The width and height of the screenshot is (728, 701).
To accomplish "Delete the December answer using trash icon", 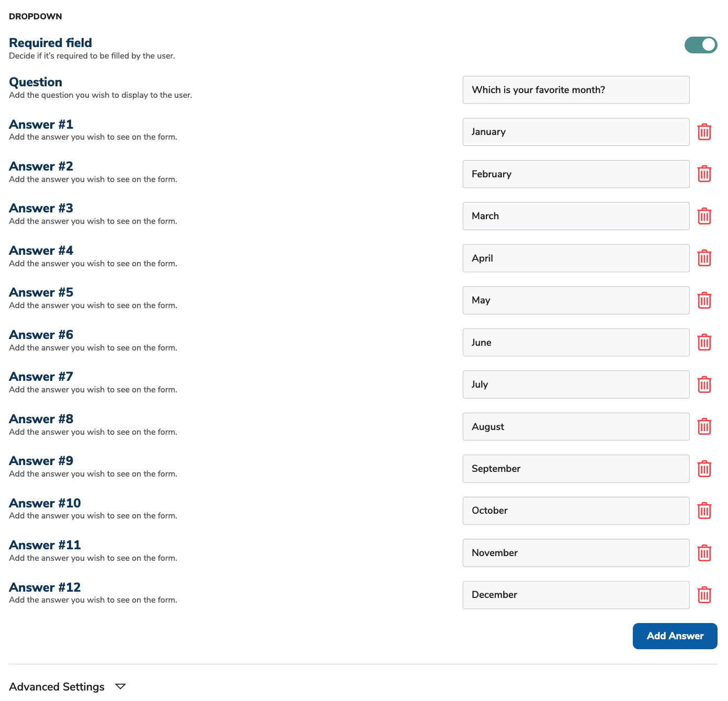I will (704, 595).
